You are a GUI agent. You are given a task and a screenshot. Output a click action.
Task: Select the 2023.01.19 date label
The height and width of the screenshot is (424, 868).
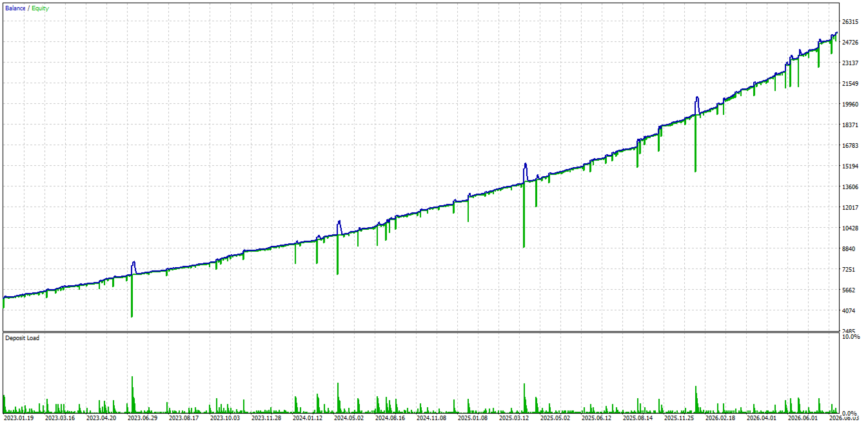click(x=19, y=418)
